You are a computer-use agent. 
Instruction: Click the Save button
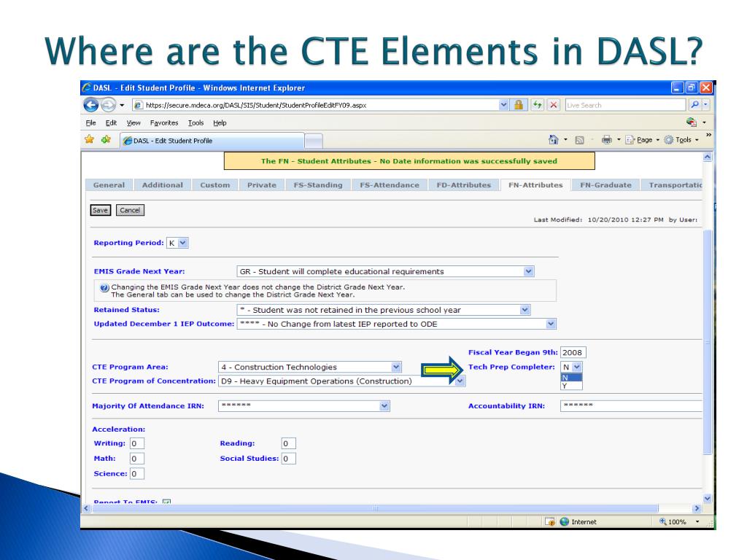click(100, 210)
